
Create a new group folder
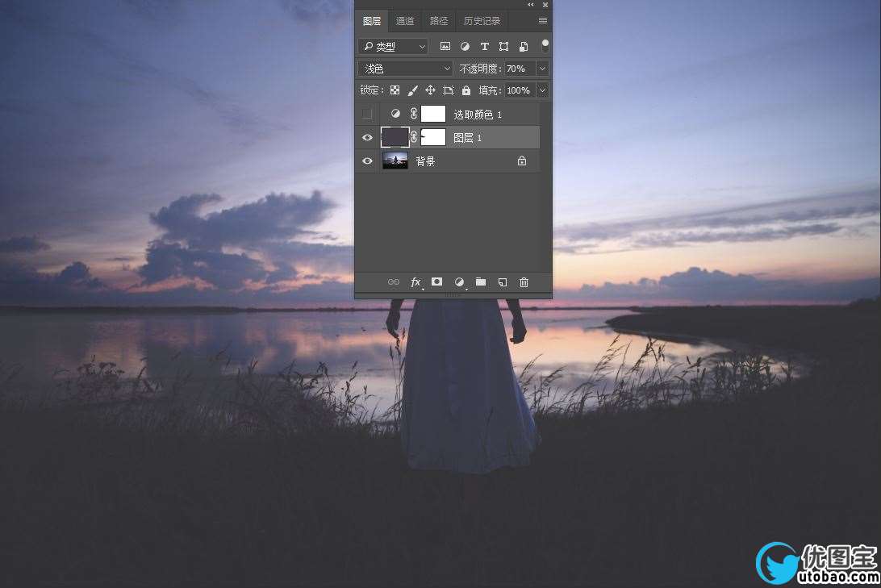pyautogui.click(x=480, y=282)
